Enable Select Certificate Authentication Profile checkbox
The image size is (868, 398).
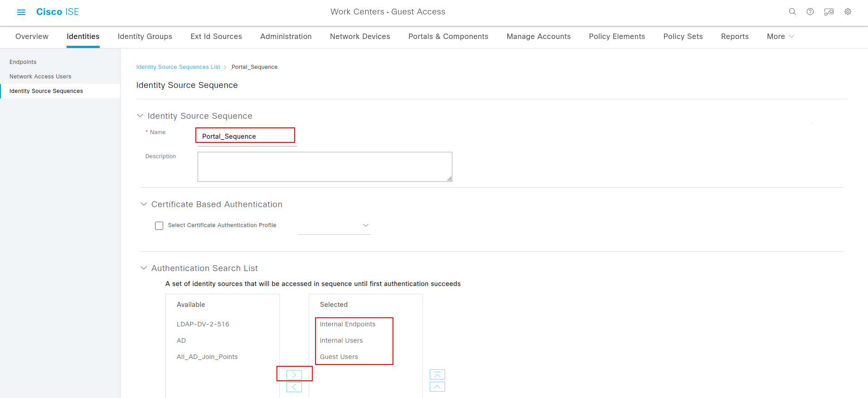coord(159,226)
